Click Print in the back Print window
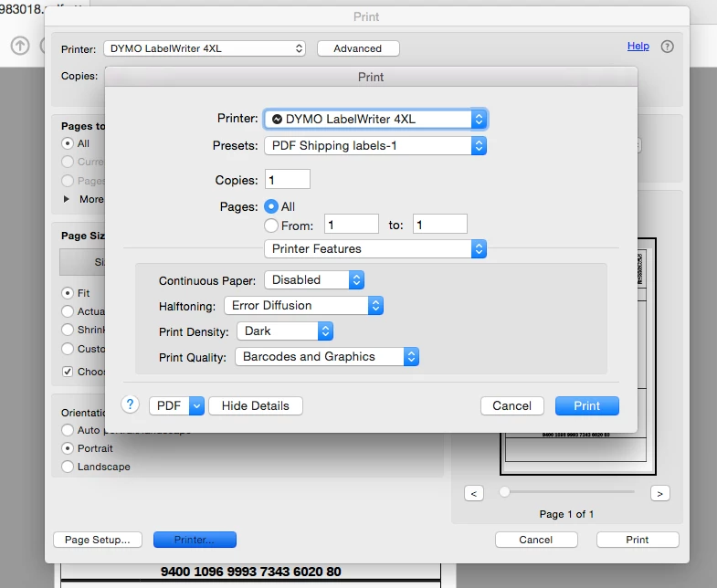 [638, 540]
